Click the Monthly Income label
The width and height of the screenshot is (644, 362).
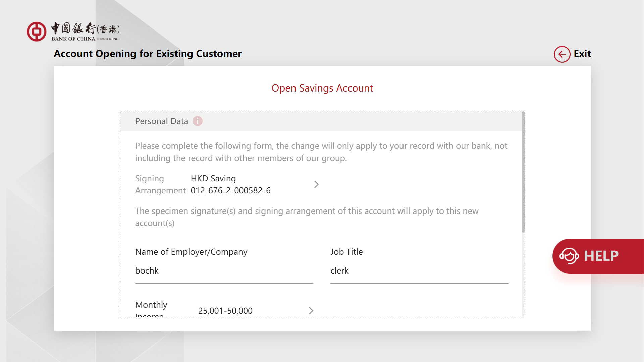(151, 305)
